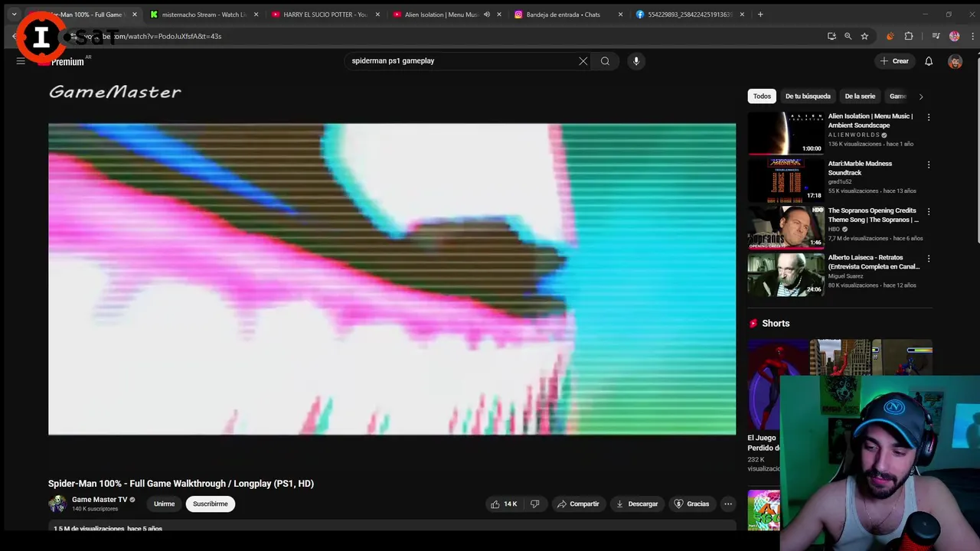The height and width of the screenshot is (551, 980).
Task: Click the Compartir button
Action: coord(578,504)
